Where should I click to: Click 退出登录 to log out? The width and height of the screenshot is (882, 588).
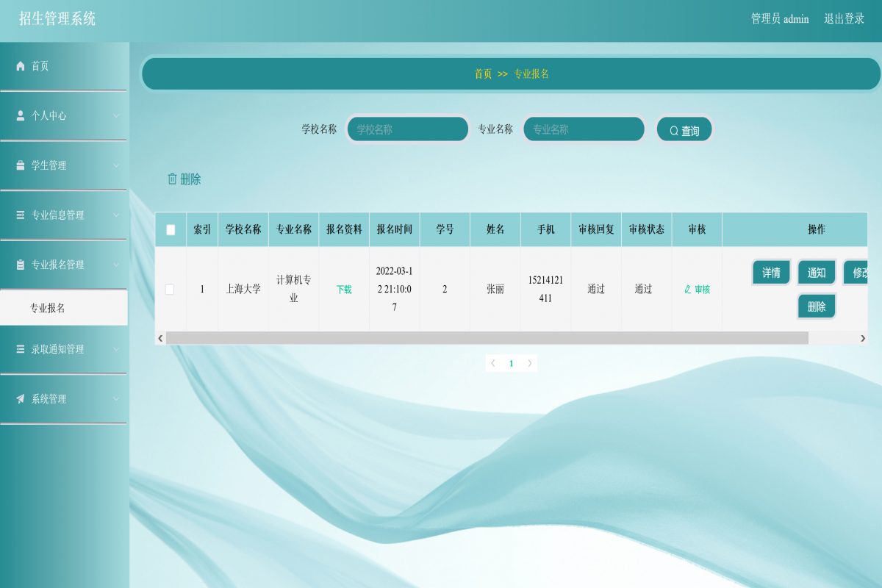pyautogui.click(x=844, y=19)
